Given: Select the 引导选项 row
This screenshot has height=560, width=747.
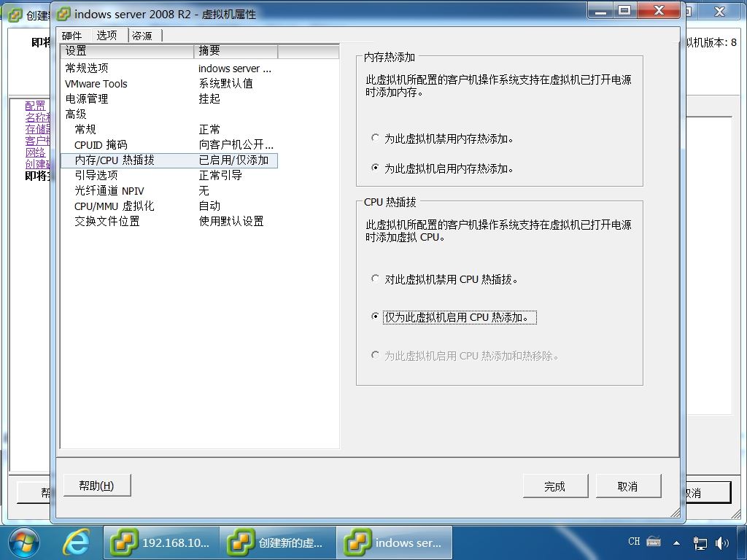Looking at the screenshot, I should pyautogui.click(x=169, y=175).
